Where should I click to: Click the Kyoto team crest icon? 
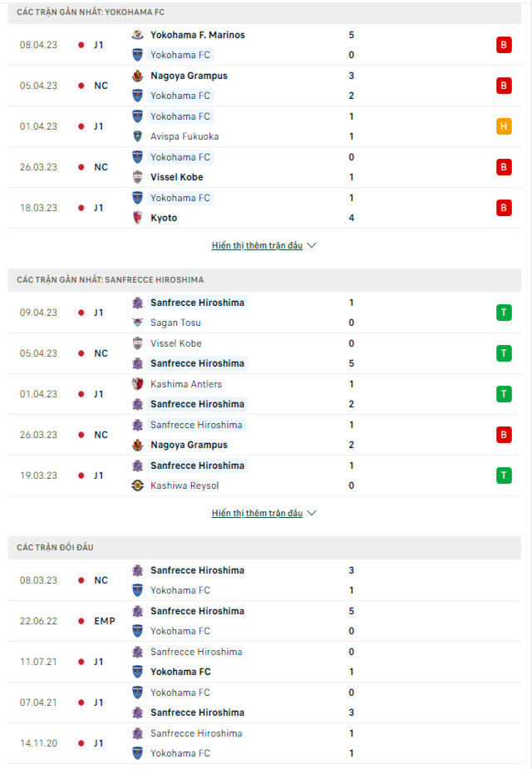point(138,218)
